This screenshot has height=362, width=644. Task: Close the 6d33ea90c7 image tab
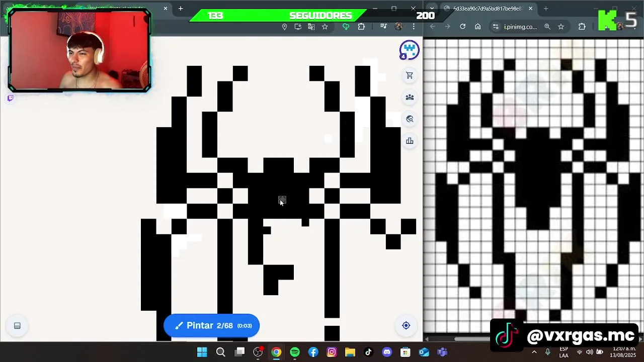[530, 9]
